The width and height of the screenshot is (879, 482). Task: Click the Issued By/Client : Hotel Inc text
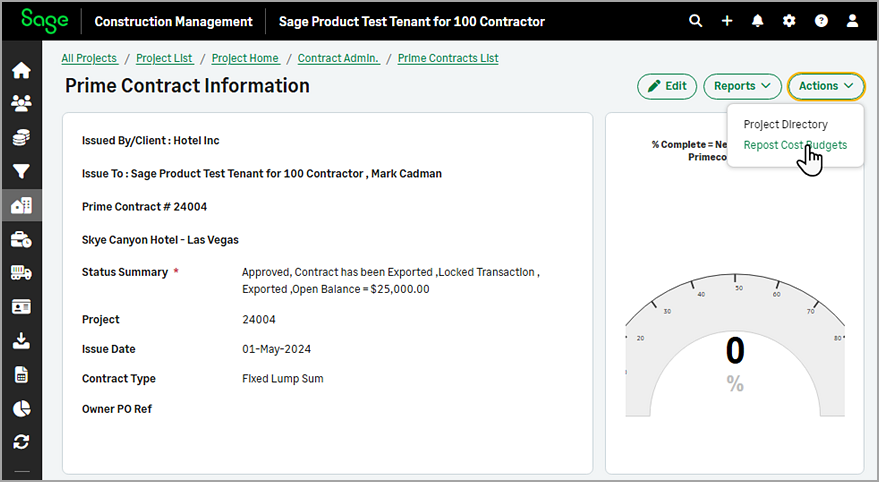click(150, 141)
